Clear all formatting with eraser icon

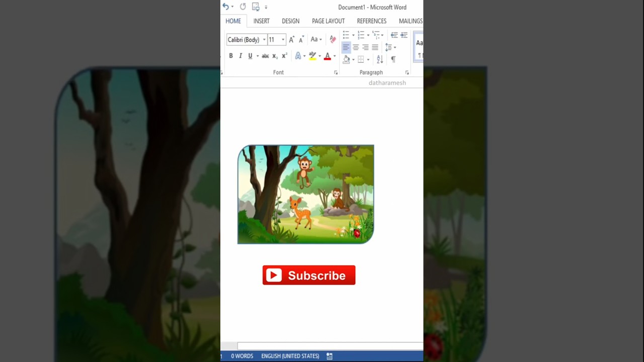click(333, 40)
